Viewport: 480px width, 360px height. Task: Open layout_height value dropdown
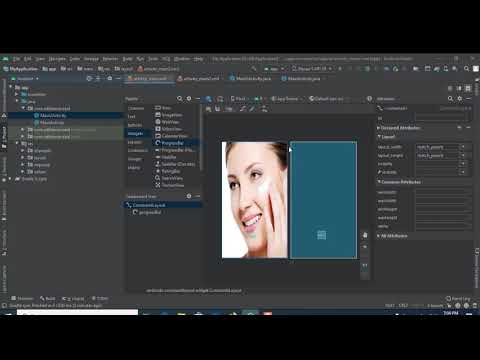coord(463,155)
